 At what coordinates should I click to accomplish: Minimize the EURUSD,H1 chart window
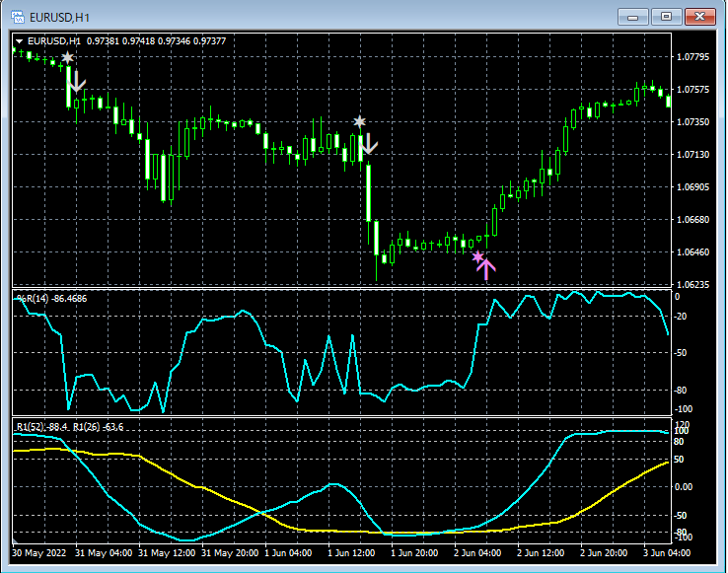632,16
